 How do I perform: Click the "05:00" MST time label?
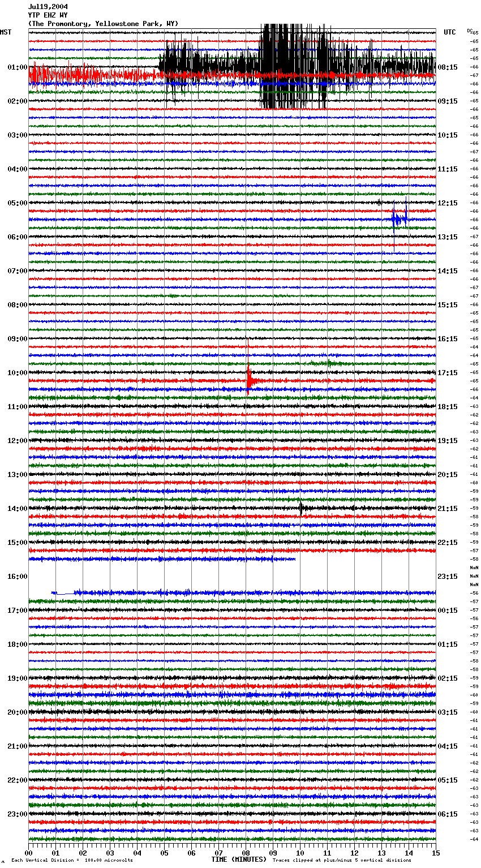point(18,203)
